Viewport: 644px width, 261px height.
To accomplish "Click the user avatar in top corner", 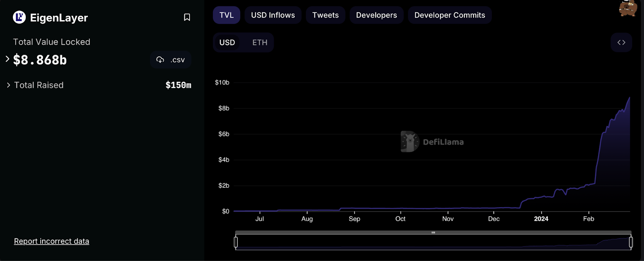I will (x=627, y=8).
